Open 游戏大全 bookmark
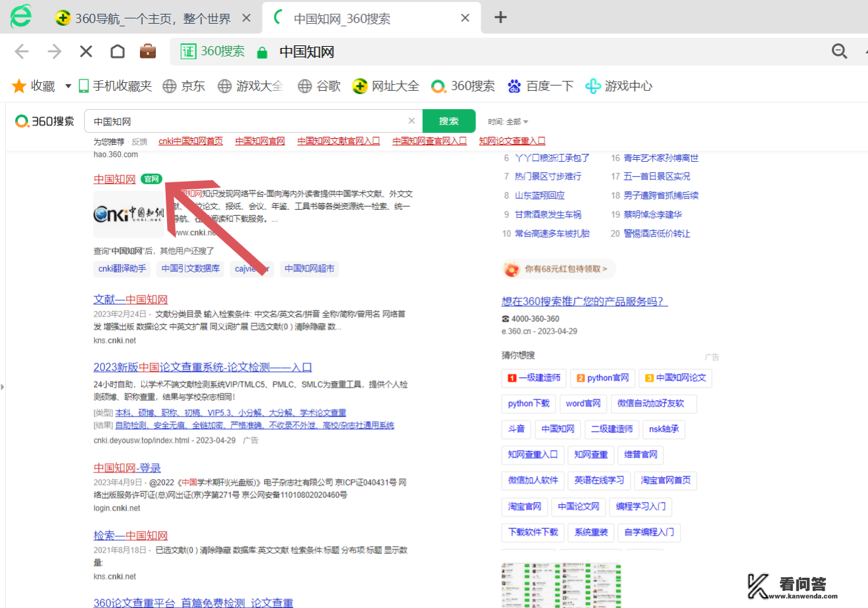This screenshot has height=608, width=868. tap(251, 86)
